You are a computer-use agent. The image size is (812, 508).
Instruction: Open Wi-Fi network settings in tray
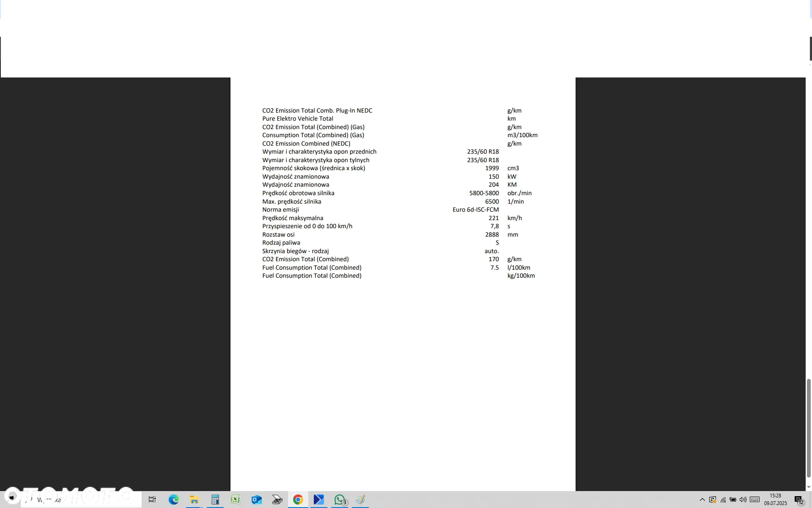point(723,500)
